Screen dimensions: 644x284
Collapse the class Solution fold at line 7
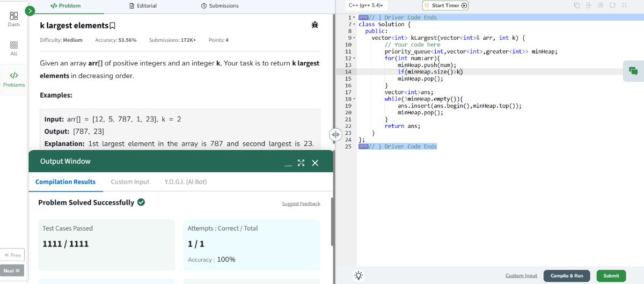(354, 24)
